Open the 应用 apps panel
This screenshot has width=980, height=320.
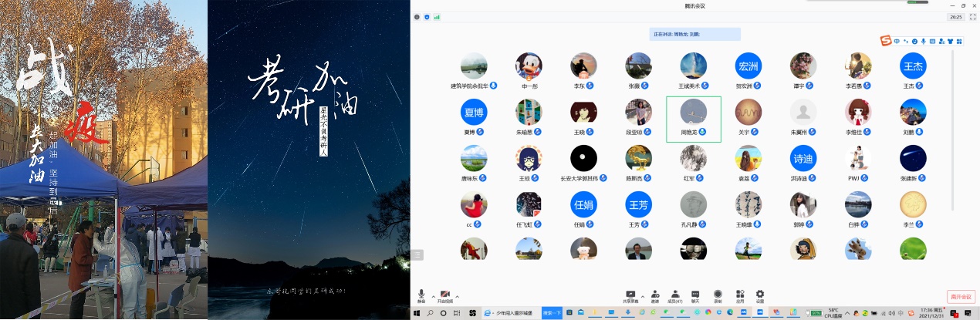(739, 295)
